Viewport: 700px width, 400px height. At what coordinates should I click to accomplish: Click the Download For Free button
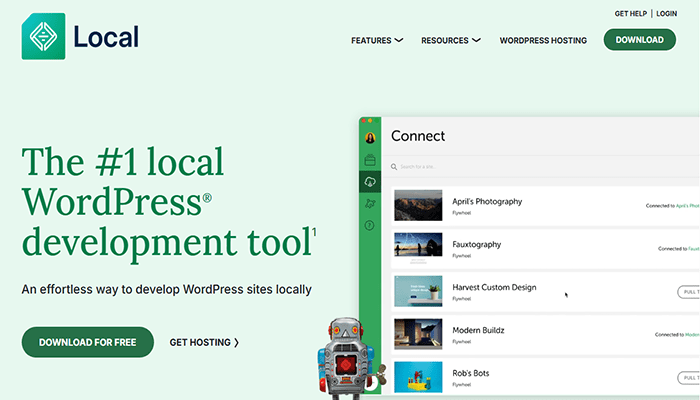tap(88, 342)
